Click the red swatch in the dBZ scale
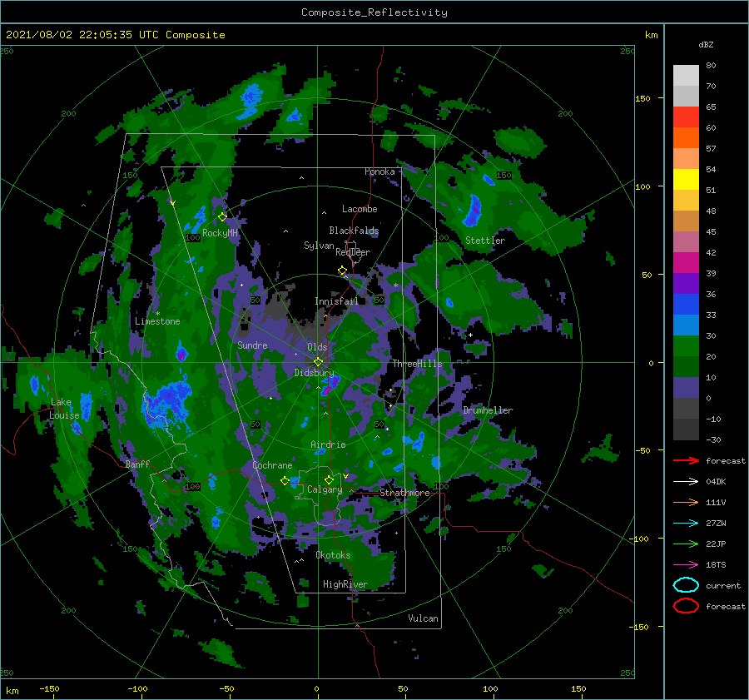749x700 pixels. point(686,117)
